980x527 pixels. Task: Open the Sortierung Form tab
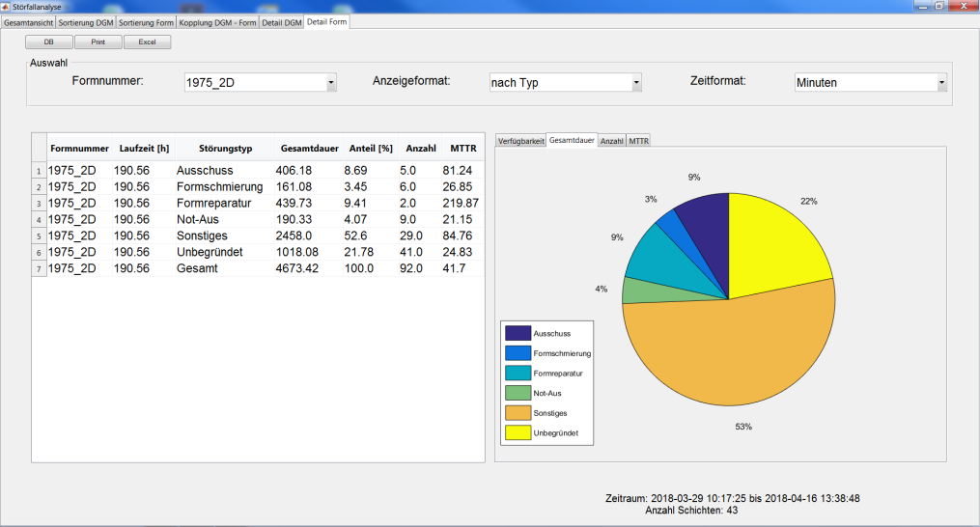tap(146, 22)
